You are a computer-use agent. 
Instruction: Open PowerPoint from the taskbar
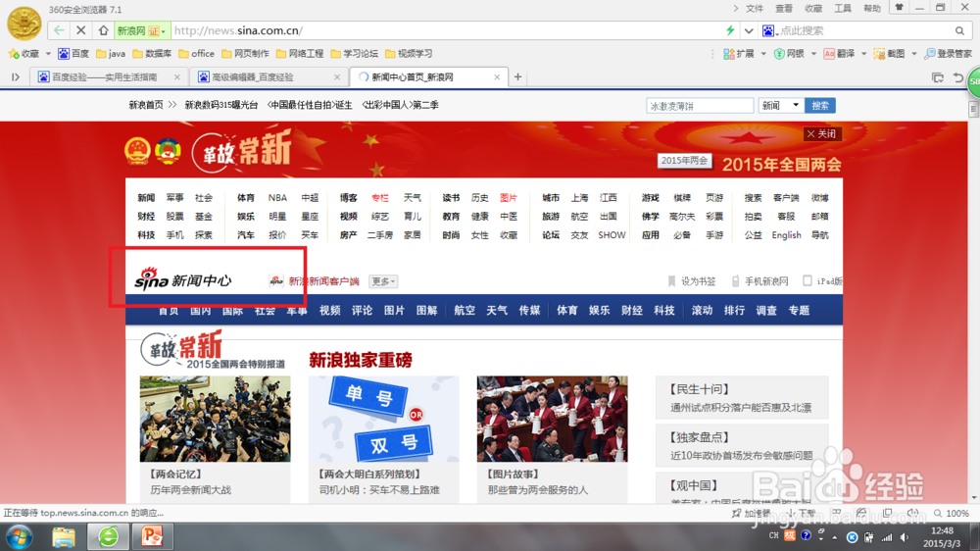point(152,536)
